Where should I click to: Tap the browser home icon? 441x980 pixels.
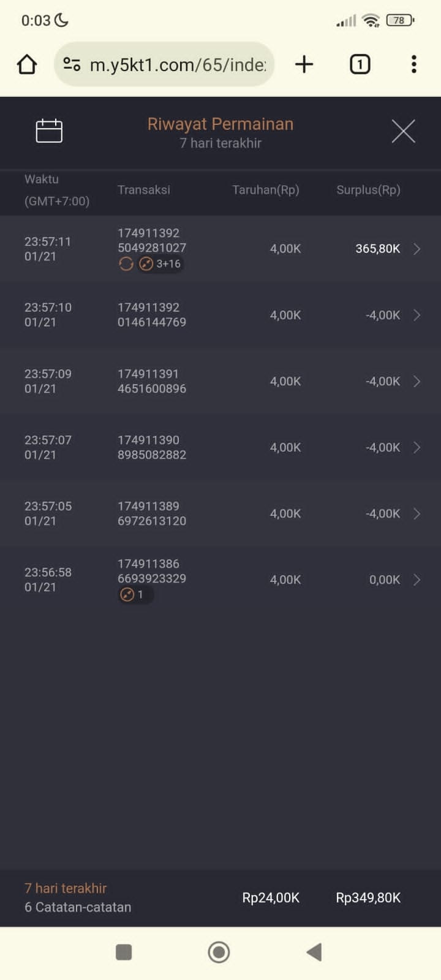27,64
